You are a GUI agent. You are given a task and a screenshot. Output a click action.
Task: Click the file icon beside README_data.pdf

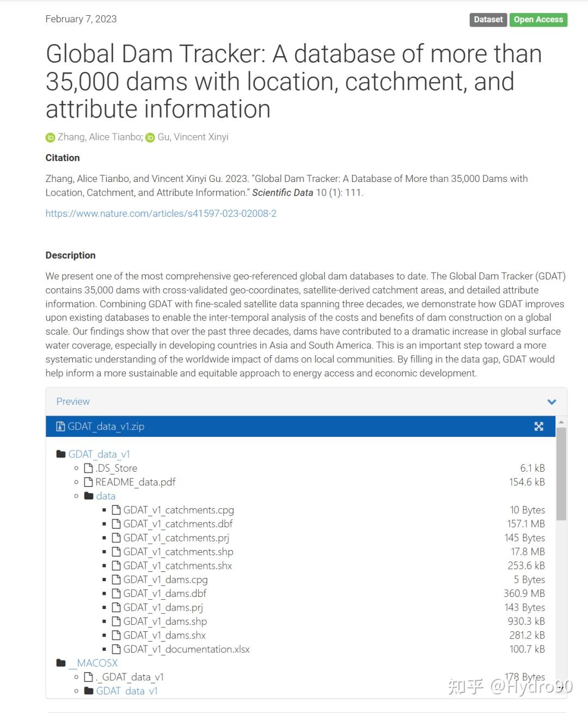[89, 482]
